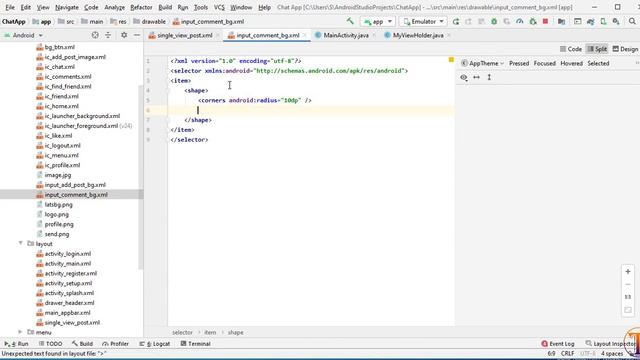Screen dimensions: 640x360
Task: Click the horizontal expand arrows icon
Action: [476, 78]
